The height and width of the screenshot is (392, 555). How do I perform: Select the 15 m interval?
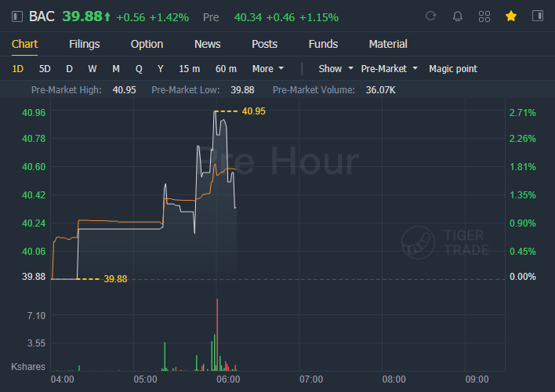(190, 69)
